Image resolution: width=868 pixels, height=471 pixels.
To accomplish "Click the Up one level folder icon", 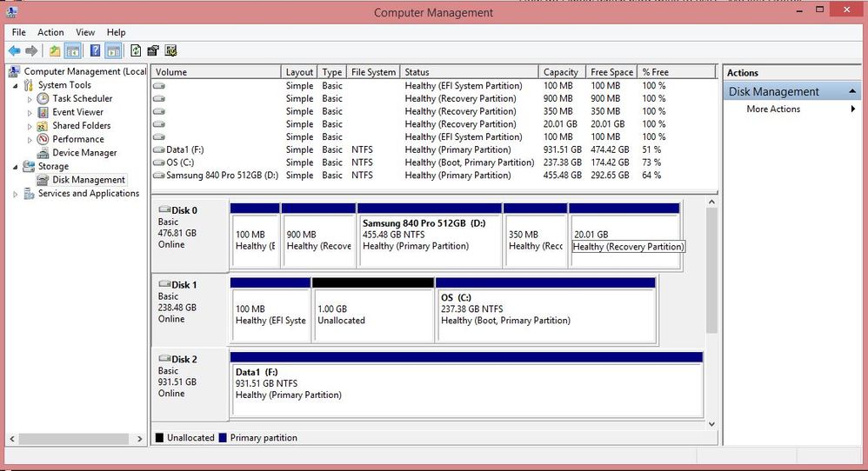I will click(x=55, y=51).
